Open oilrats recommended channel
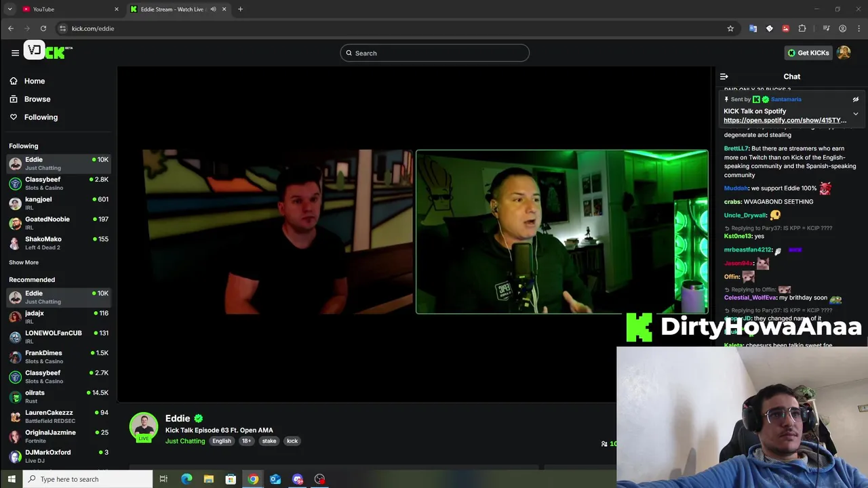This screenshot has height=488, width=868. [58, 396]
